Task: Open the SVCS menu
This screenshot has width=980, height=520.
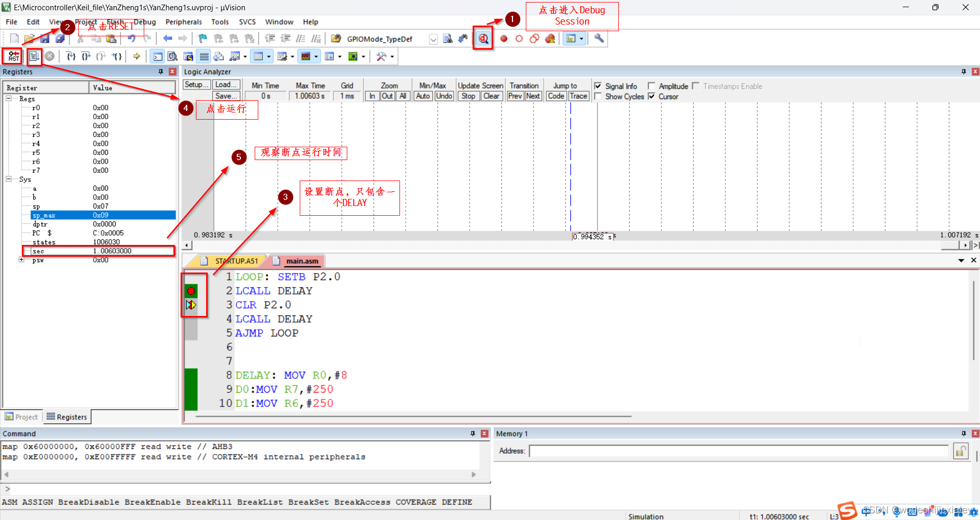Action: click(x=247, y=22)
